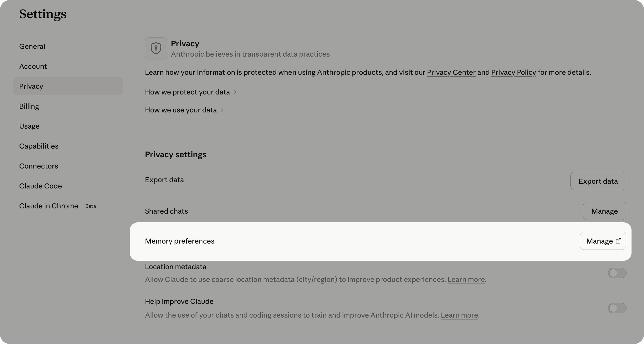Image resolution: width=644 pixels, height=344 pixels.
Task: Open memory preferences management
Action: point(603,241)
